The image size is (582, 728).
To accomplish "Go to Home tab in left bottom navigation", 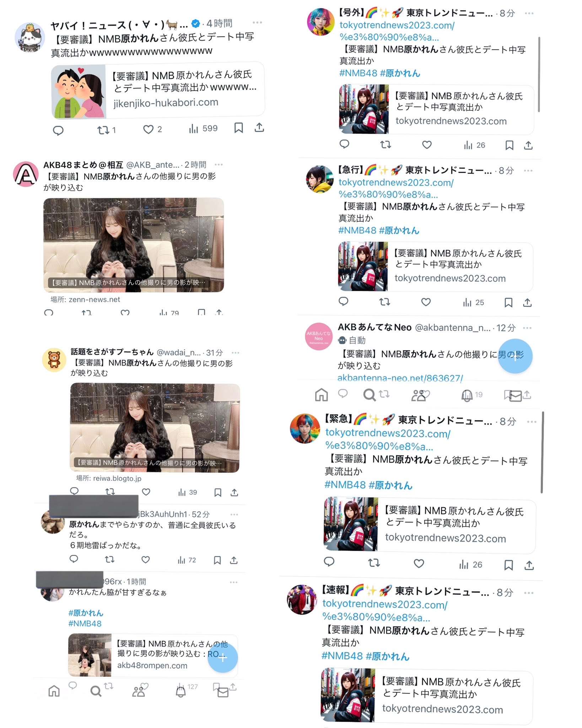I will 54,691.
